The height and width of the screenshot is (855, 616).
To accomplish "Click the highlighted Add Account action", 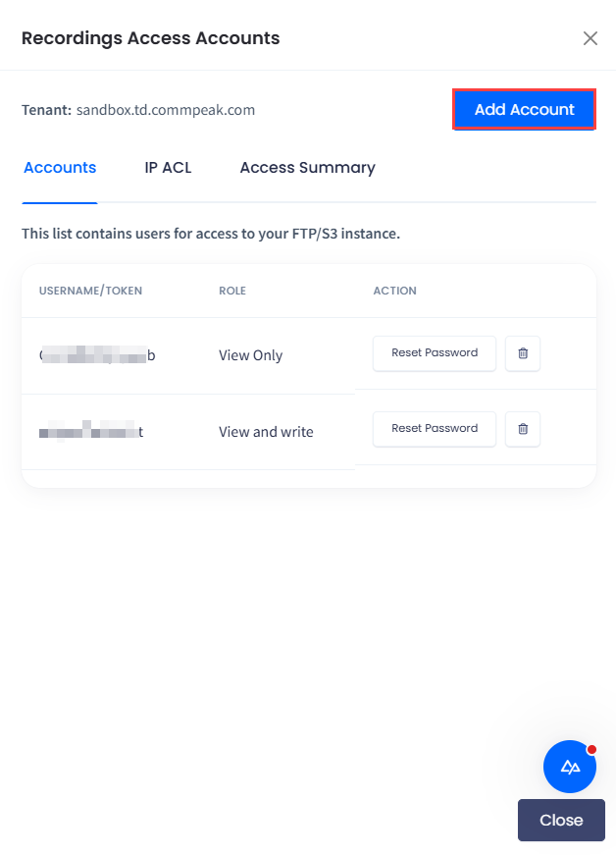I will (523, 109).
